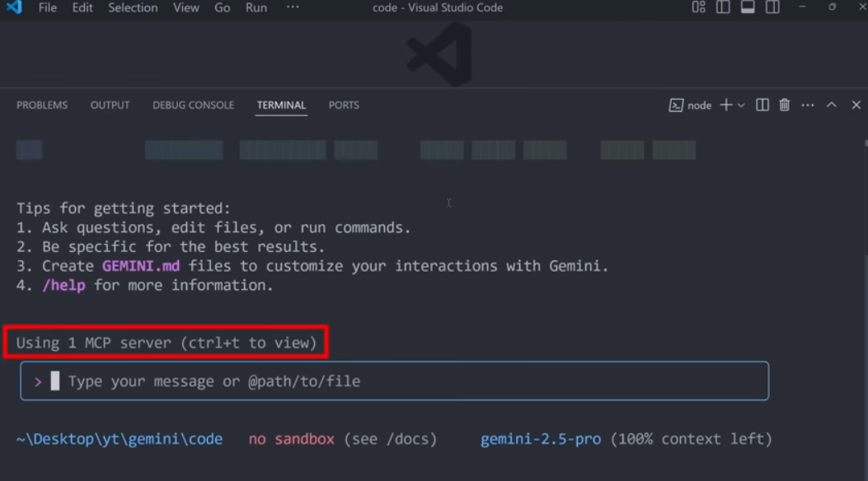868x481 pixels.
Task: Click the Using 1 MCP server line
Action: (167, 343)
